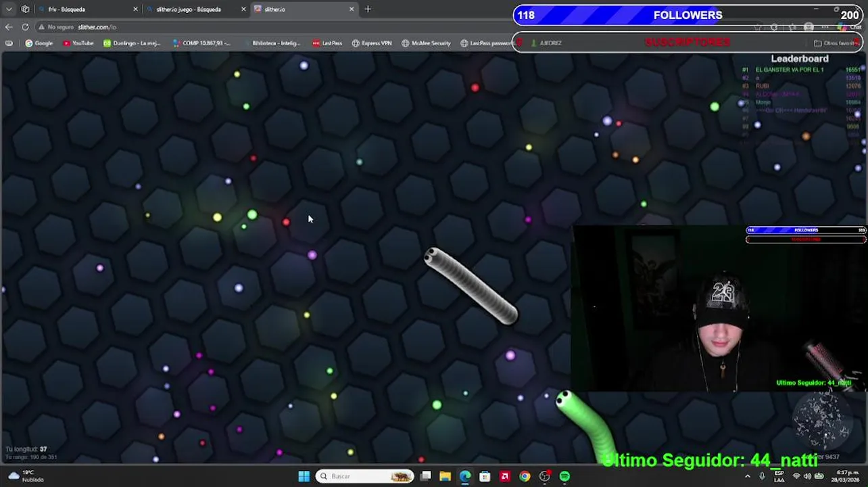Click the "Tu longitud: 37" score text
The height and width of the screenshot is (487, 868).
(x=26, y=449)
